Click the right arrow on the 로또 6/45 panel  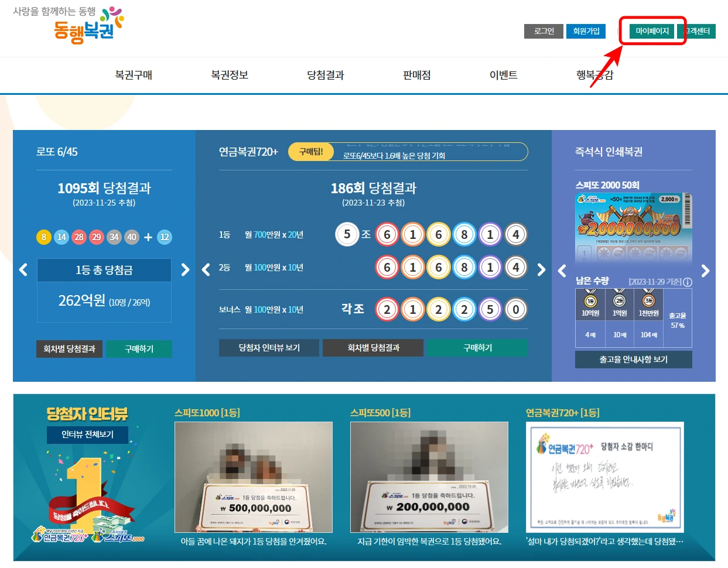pyautogui.click(x=186, y=270)
